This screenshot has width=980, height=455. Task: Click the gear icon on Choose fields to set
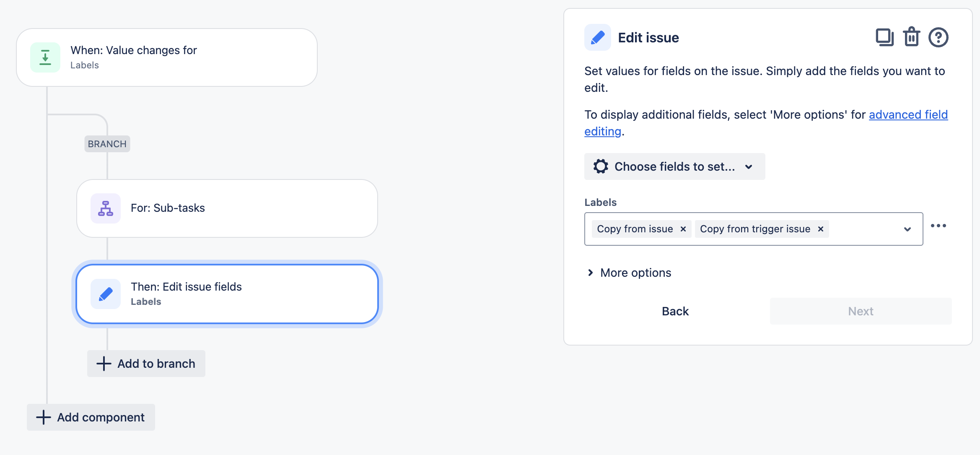pos(601,166)
